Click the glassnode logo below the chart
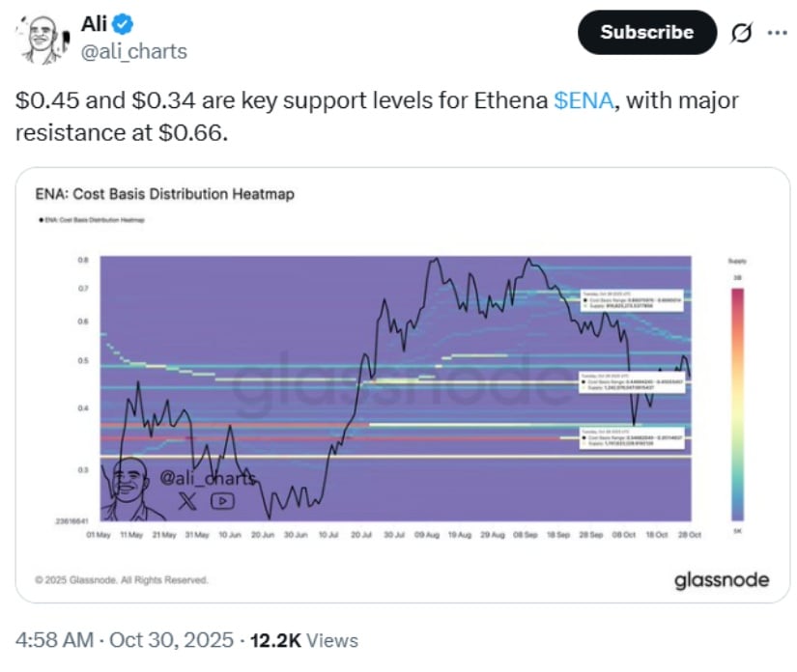 [x=723, y=580]
